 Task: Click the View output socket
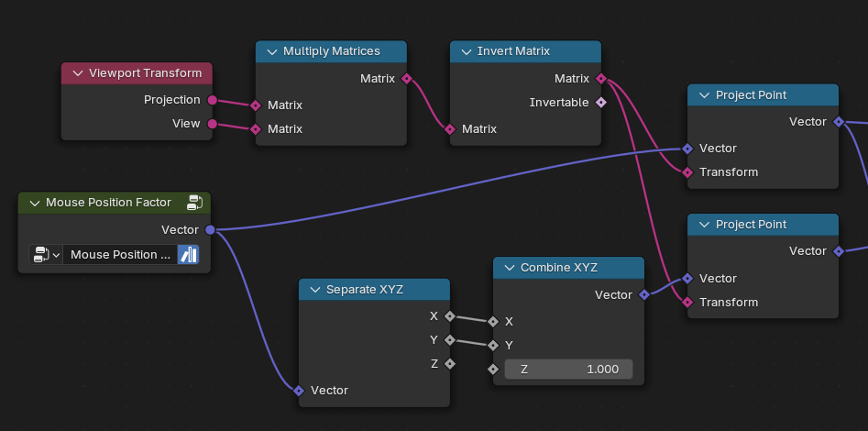[x=212, y=124]
